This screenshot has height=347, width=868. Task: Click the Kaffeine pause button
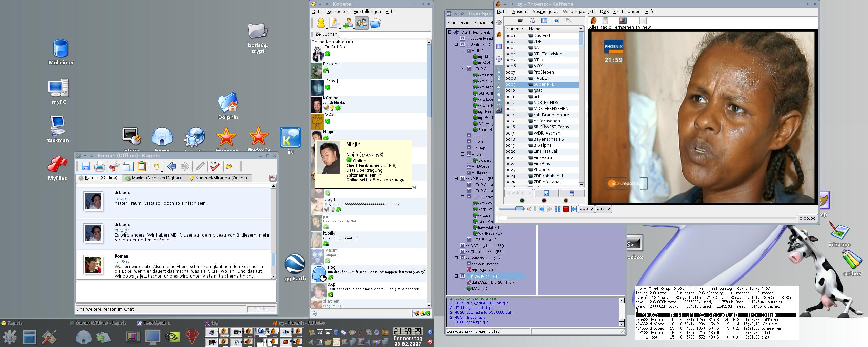[558, 209]
